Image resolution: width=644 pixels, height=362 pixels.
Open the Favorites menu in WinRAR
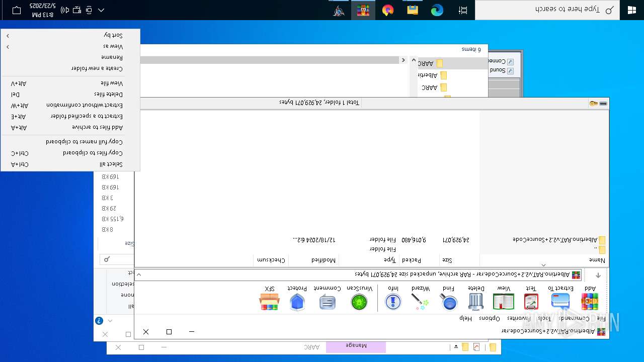(519, 318)
